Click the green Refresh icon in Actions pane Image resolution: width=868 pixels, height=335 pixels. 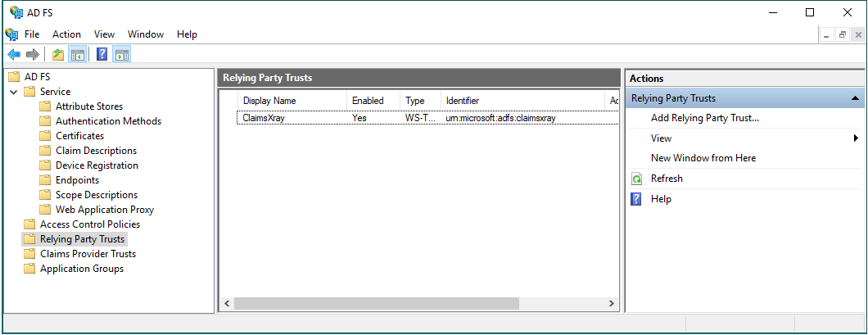coord(636,179)
